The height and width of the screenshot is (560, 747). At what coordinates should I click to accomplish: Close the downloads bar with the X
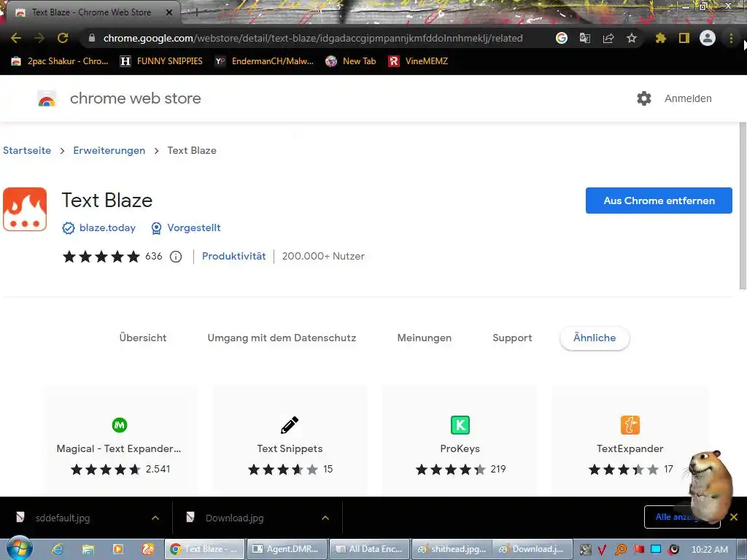734,517
